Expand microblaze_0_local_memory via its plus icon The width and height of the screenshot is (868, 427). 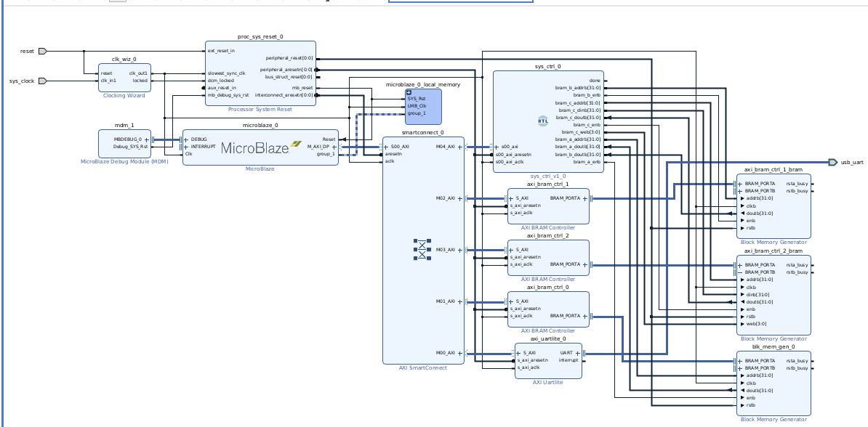[x=409, y=92]
